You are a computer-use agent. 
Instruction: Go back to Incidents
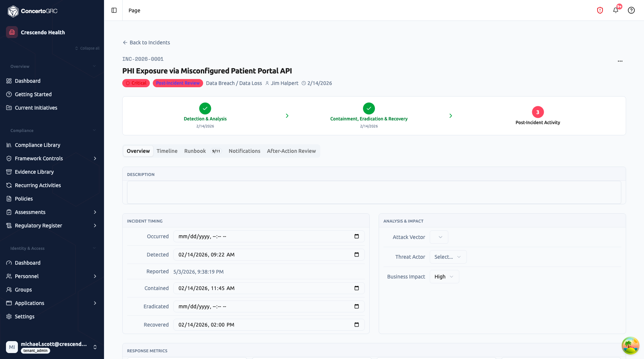point(146,42)
